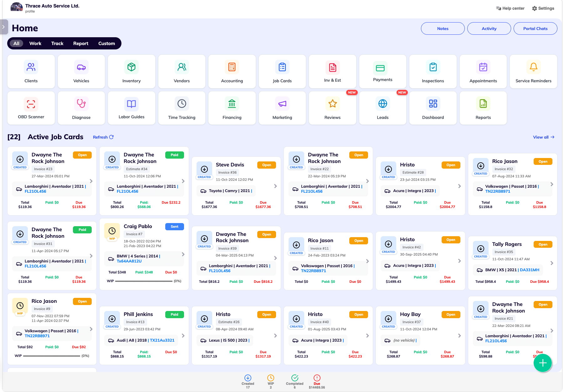Expand the left sidebar panel
This screenshot has width=564, height=392.
click(x=3, y=27)
